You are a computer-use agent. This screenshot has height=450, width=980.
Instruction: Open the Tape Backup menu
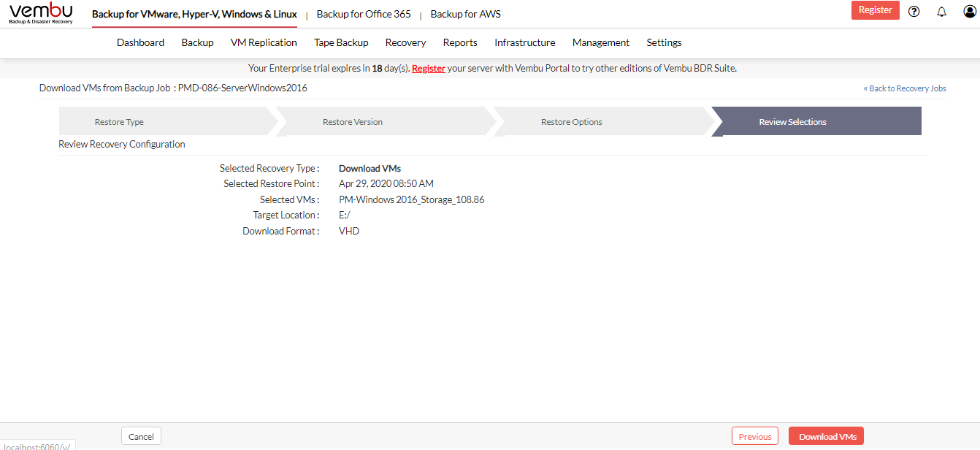[x=341, y=42]
